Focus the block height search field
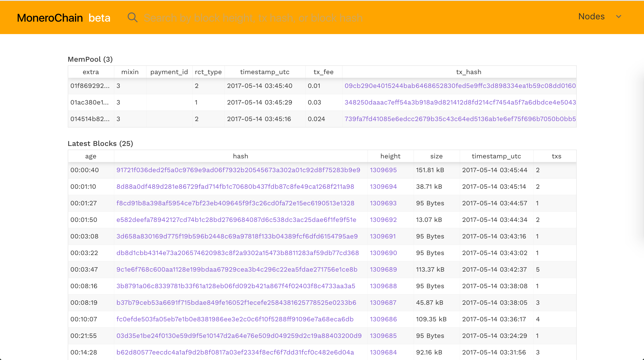Viewport: 644px width, 360px height. click(x=253, y=18)
